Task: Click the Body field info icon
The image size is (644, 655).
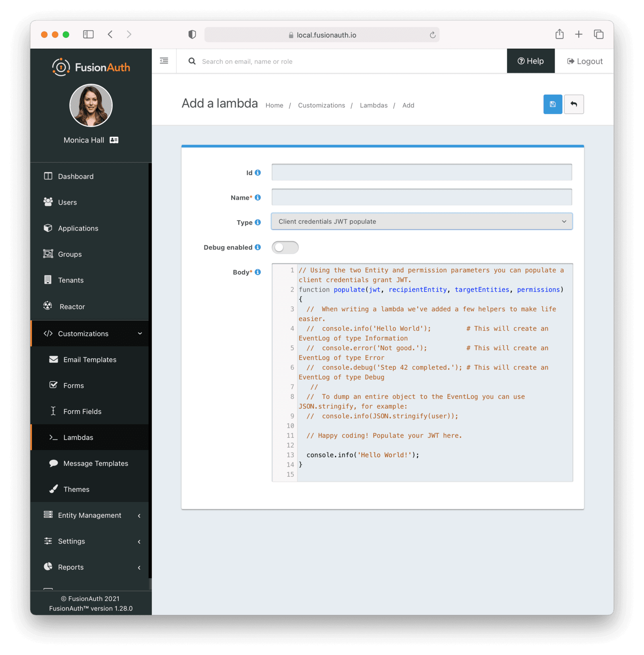Action: (x=258, y=272)
